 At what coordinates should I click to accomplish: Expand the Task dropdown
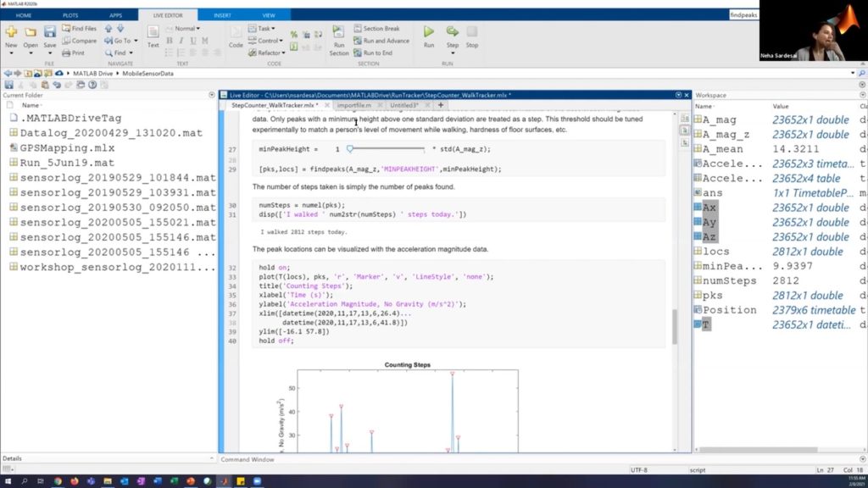coord(266,28)
